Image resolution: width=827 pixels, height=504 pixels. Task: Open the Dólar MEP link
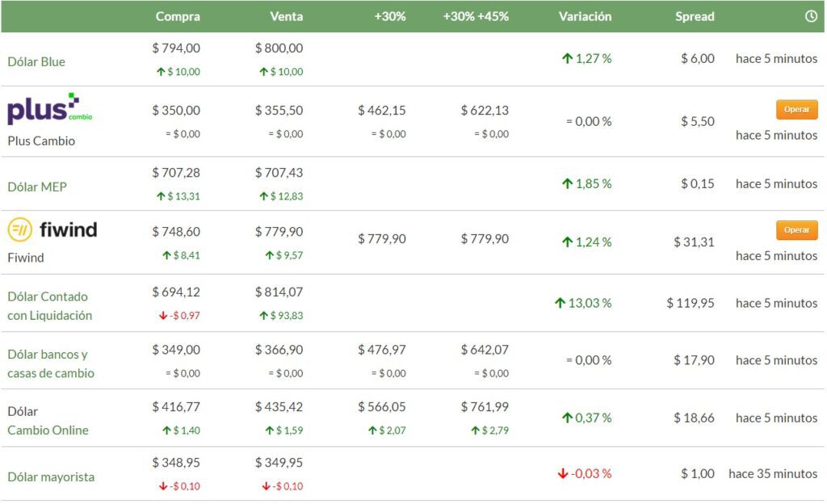point(37,187)
